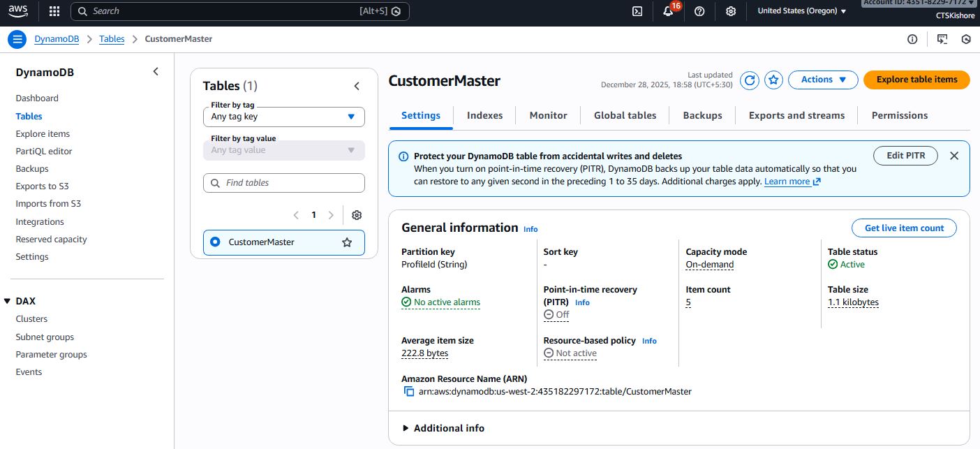Open the AWS services grid menu
Viewport: 980px width, 449px height.
(54, 11)
